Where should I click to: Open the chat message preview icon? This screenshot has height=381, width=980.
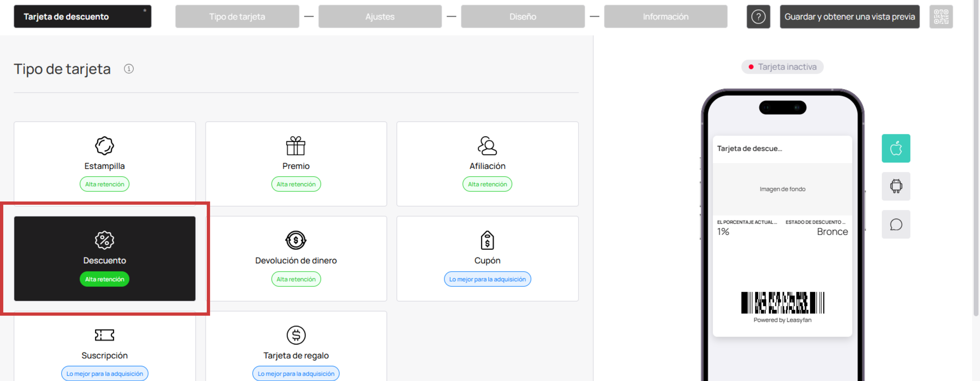coord(896,224)
